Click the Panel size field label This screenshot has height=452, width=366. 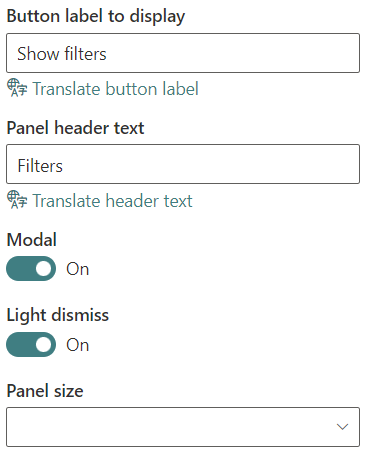(45, 391)
